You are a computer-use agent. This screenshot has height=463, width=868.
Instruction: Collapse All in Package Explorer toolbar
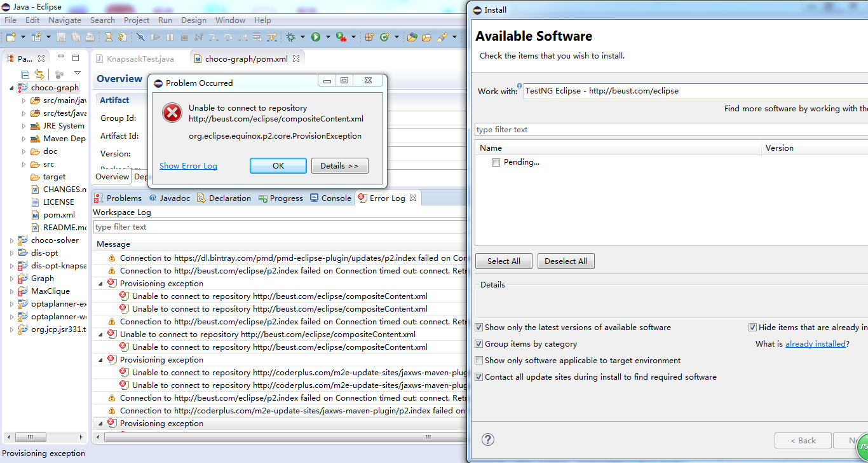pos(25,74)
